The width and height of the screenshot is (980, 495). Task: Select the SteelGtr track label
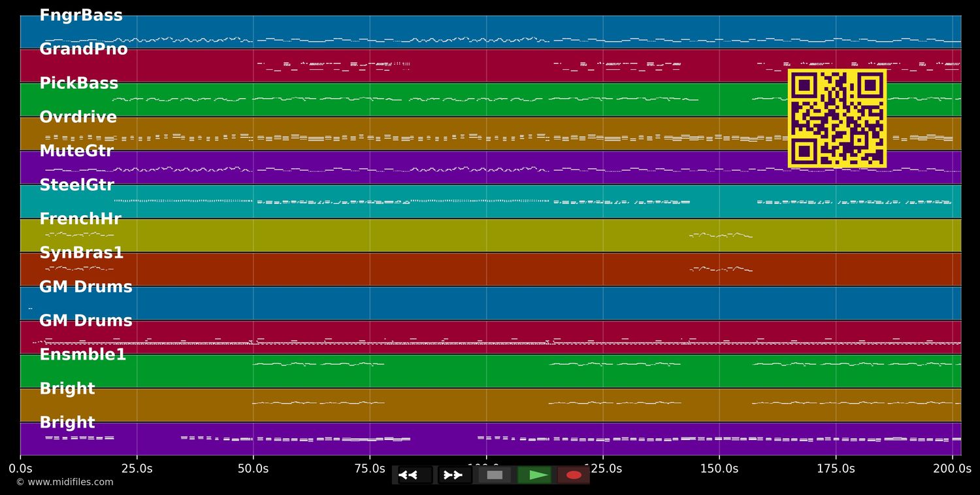point(77,185)
